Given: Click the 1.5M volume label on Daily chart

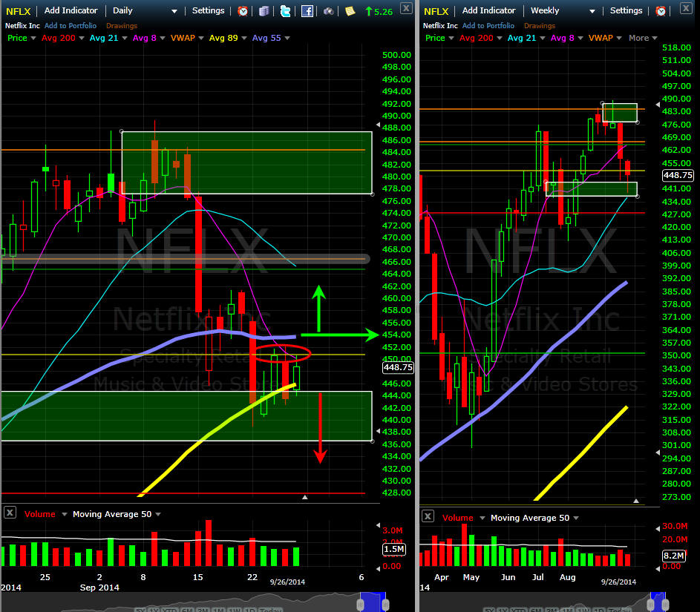Looking at the screenshot, I should tap(393, 549).
